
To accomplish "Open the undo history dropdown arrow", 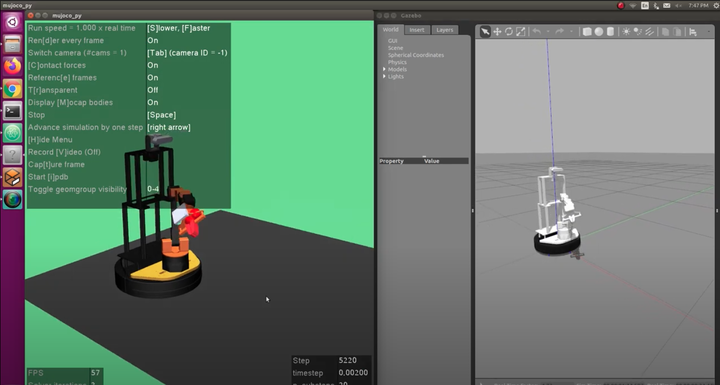I will [548, 31].
